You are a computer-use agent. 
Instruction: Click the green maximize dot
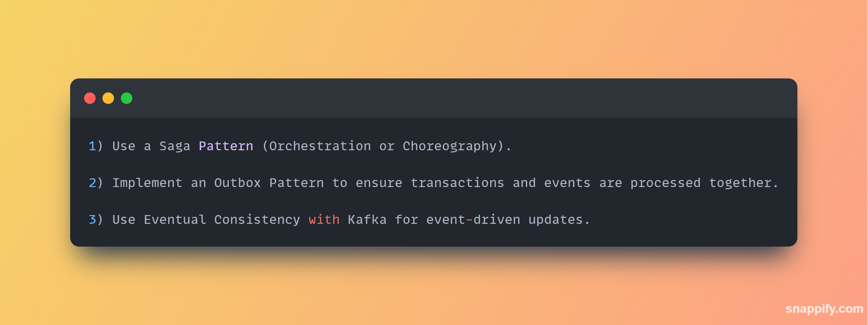click(x=127, y=98)
